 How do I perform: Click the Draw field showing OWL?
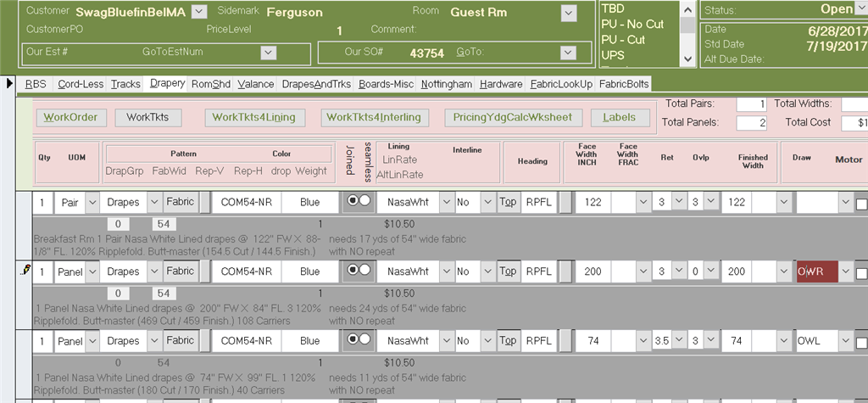[817, 341]
